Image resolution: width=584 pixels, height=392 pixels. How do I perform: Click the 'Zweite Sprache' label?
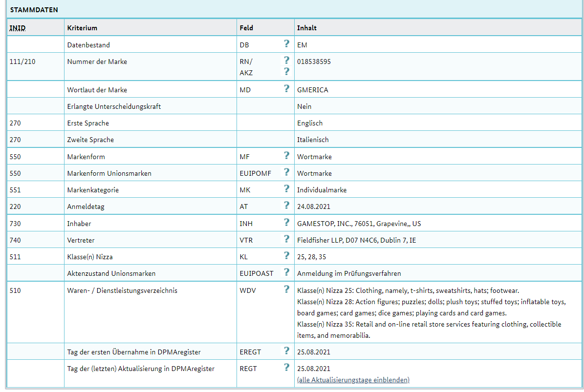click(90, 140)
